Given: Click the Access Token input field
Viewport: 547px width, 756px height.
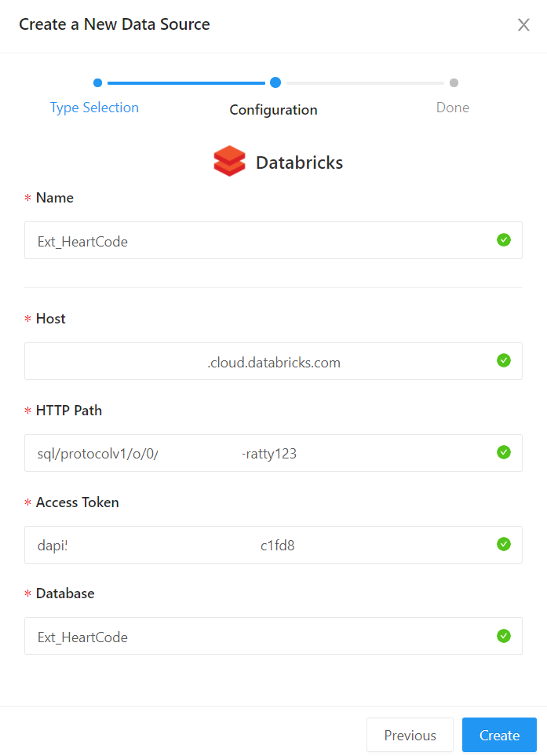Looking at the screenshot, I should click(259, 545).
